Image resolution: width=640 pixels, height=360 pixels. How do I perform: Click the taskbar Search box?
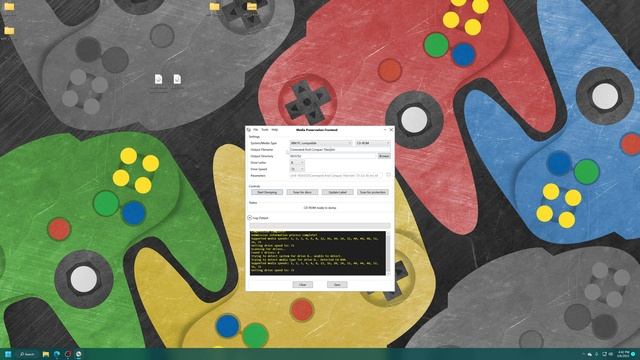tap(27, 354)
